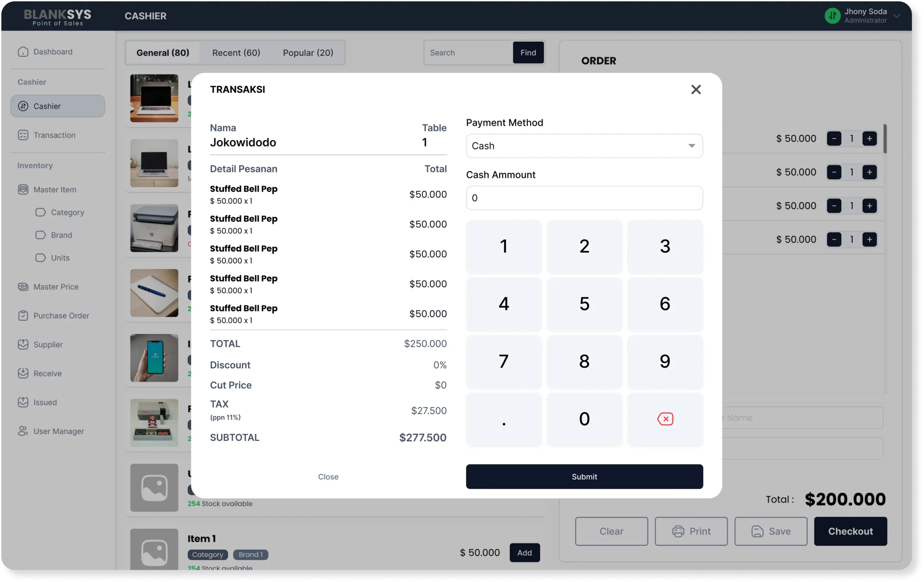924x582 pixels.
Task: Increase quantity of first order item with plus
Action: coord(869,138)
